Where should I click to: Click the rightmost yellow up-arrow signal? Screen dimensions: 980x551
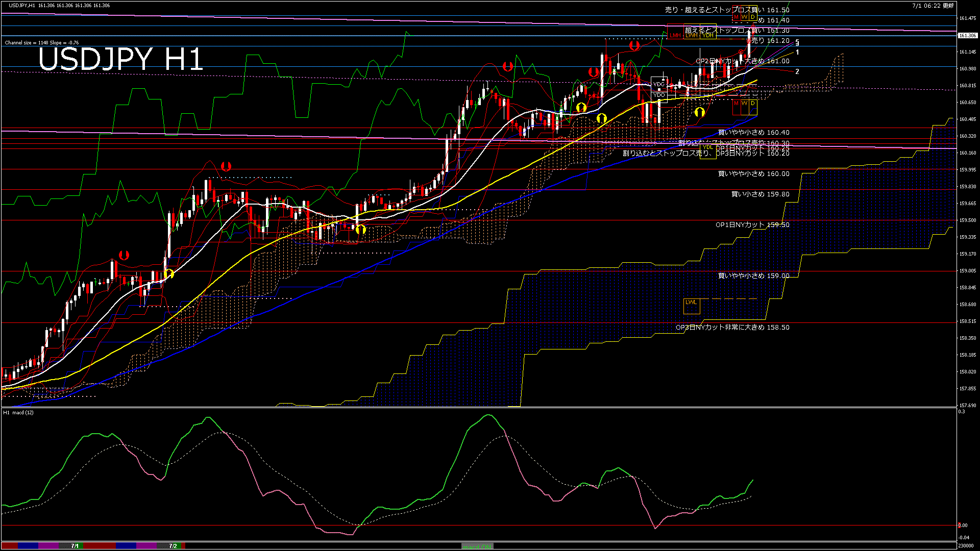point(699,111)
